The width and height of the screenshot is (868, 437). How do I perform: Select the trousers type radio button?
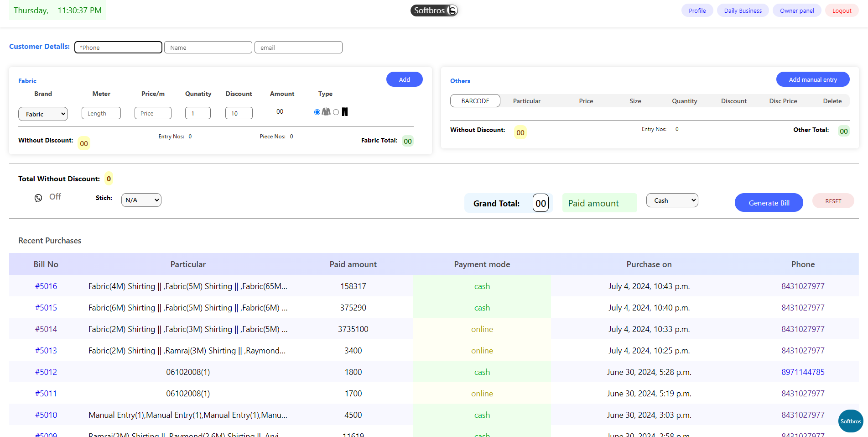coord(336,112)
